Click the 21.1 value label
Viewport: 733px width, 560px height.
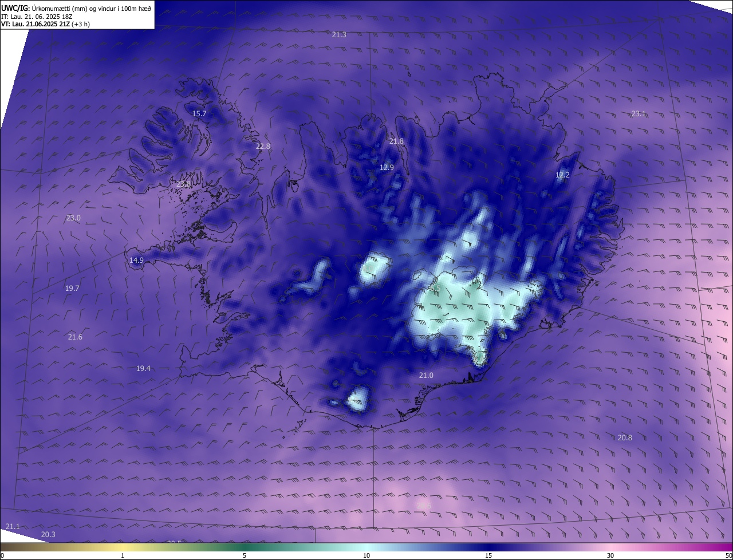pos(12,526)
